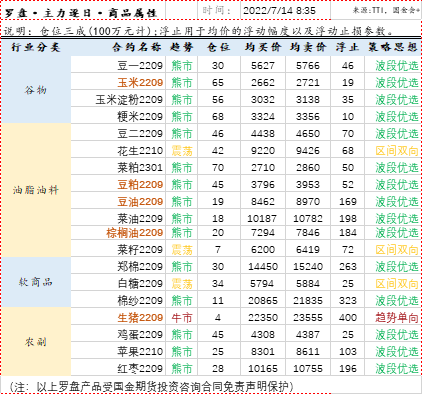Click the 浮止 value 323

click(x=348, y=301)
